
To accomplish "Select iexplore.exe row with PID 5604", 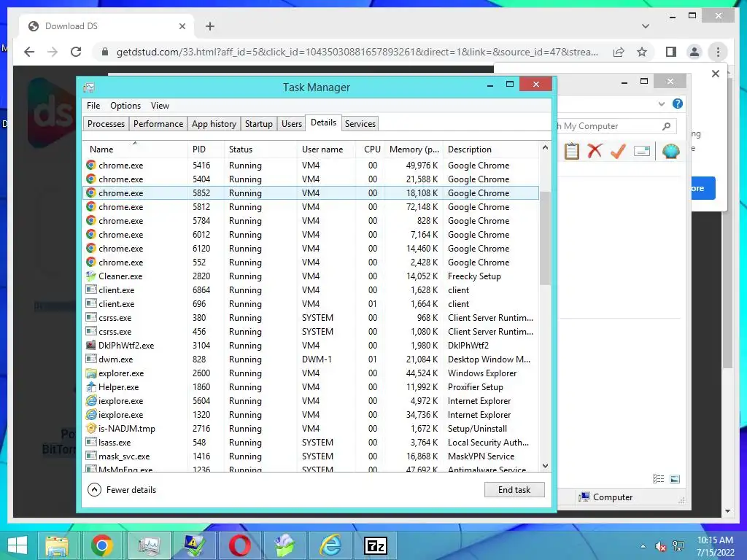I will pos(311,400).
